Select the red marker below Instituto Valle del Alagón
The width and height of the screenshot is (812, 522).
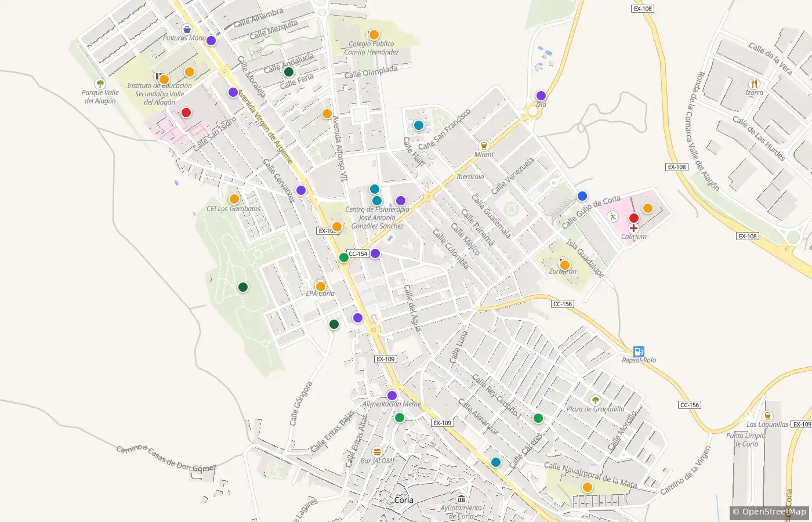(x=186, y=113)
